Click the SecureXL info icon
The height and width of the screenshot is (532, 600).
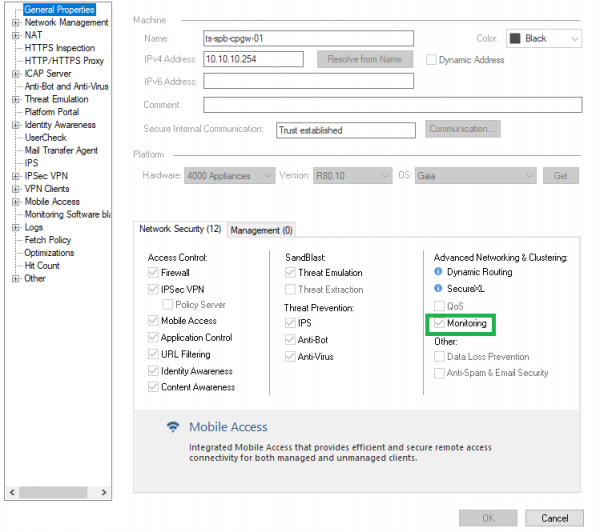(x=439, y=289)
